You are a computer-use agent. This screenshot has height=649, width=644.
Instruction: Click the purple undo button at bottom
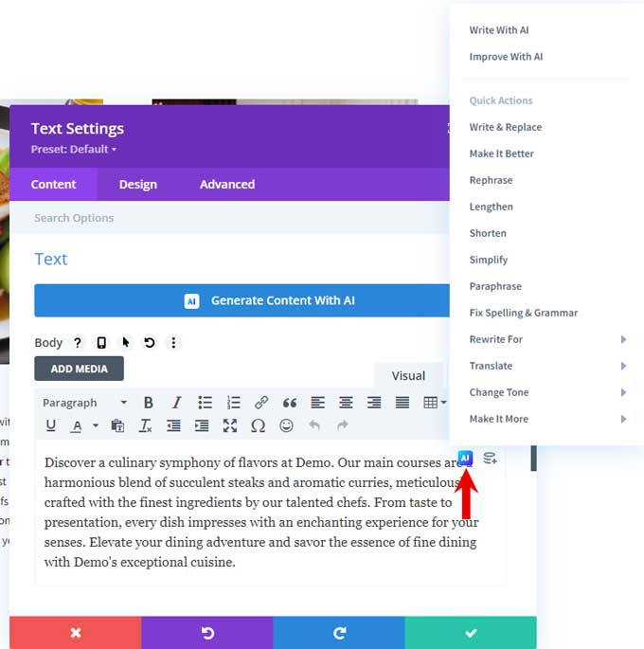click(207, 633)
